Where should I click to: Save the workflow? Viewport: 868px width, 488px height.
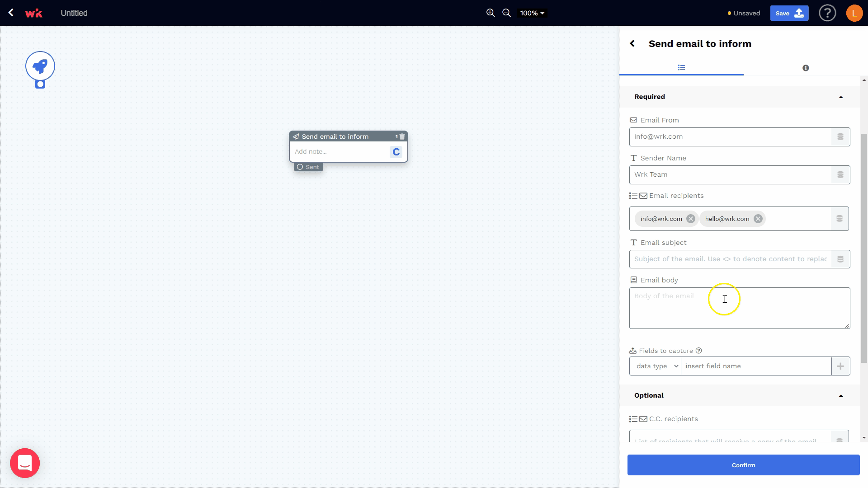point(789,13)
